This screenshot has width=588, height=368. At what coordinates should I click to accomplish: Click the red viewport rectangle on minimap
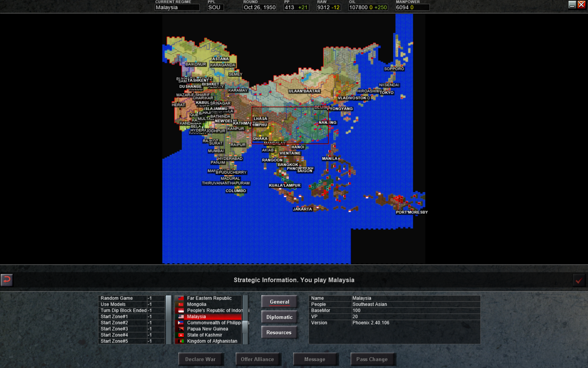pos(290,125)
